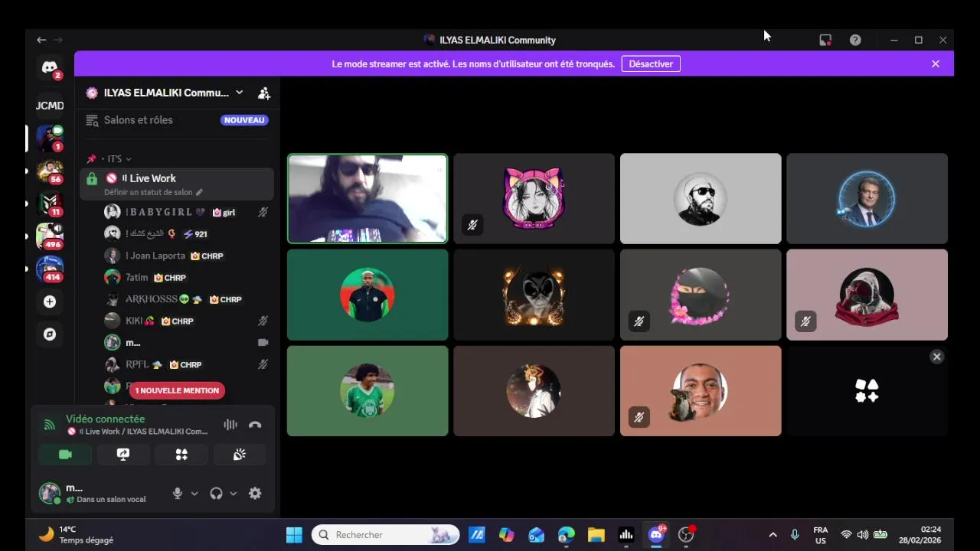Open File Explorer from taskbar

pyautogui.click(x=596, y=535)
